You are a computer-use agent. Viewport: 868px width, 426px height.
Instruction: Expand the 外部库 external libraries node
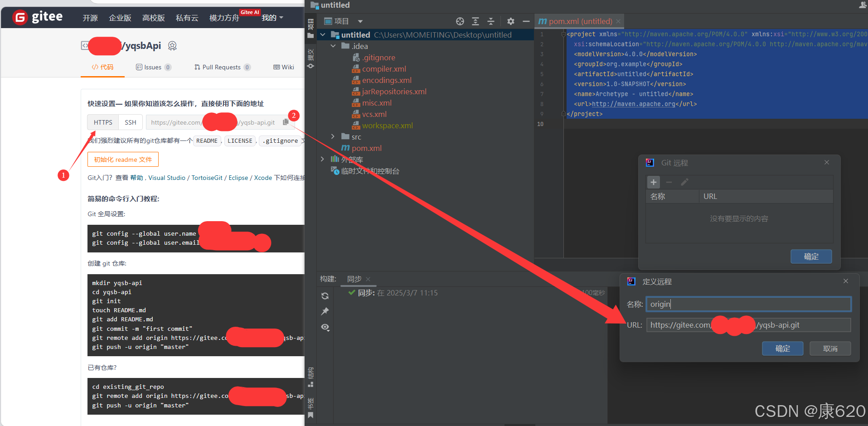tap(323, 160)
